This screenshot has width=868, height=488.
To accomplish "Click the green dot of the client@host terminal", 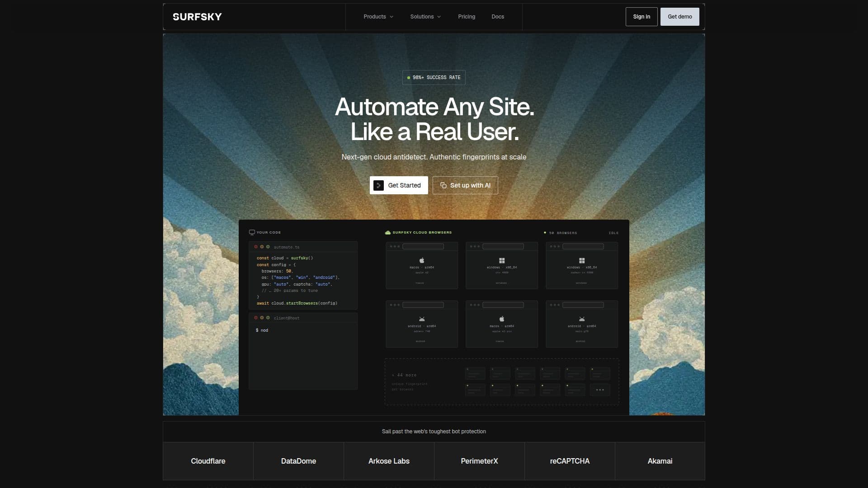I will (268, 318).
